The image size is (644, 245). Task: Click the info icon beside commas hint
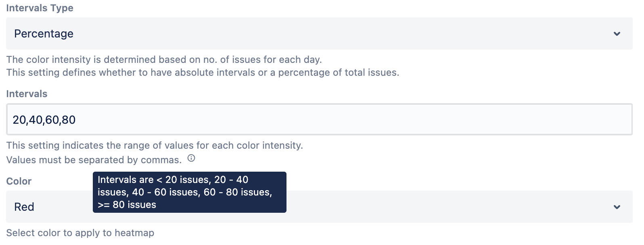tap(191, 158)
